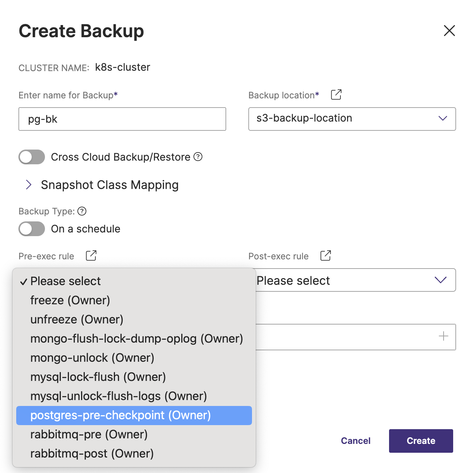Select mongo-flush-lock-dump-oplog (Owner) option

click(137, 339)
